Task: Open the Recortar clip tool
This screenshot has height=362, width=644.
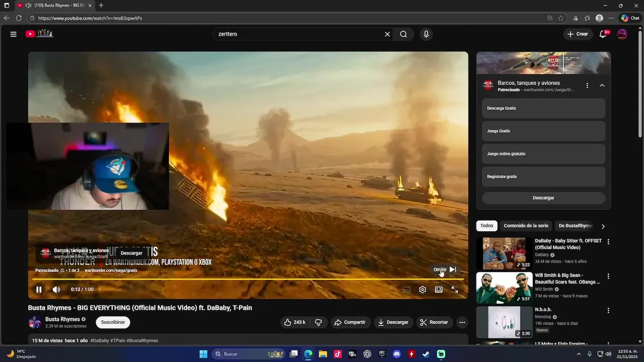Action: pyautogui.click(x=434, y=322)
